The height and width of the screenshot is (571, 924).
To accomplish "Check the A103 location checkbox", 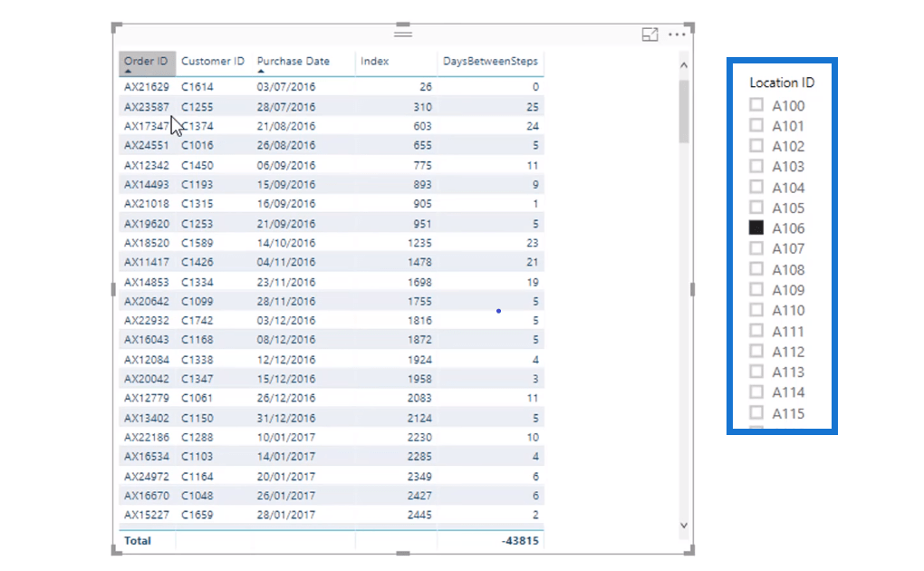I will click(x=756, y=166).
